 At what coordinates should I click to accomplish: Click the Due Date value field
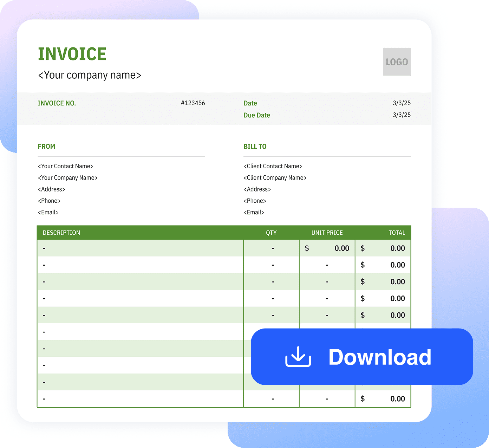402,115
